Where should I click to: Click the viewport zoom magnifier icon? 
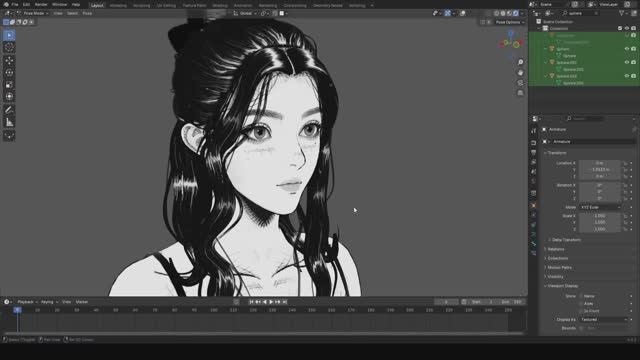[520, 62]
